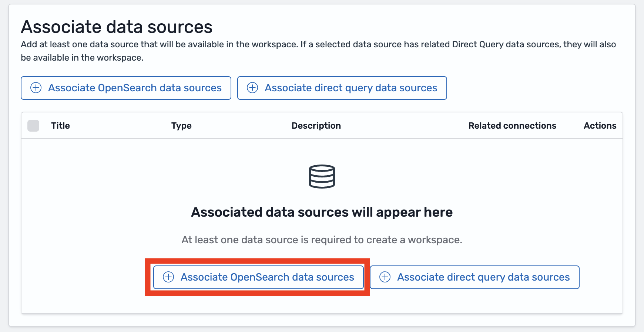Click the Associate data sources heading

tap(117, 27)
